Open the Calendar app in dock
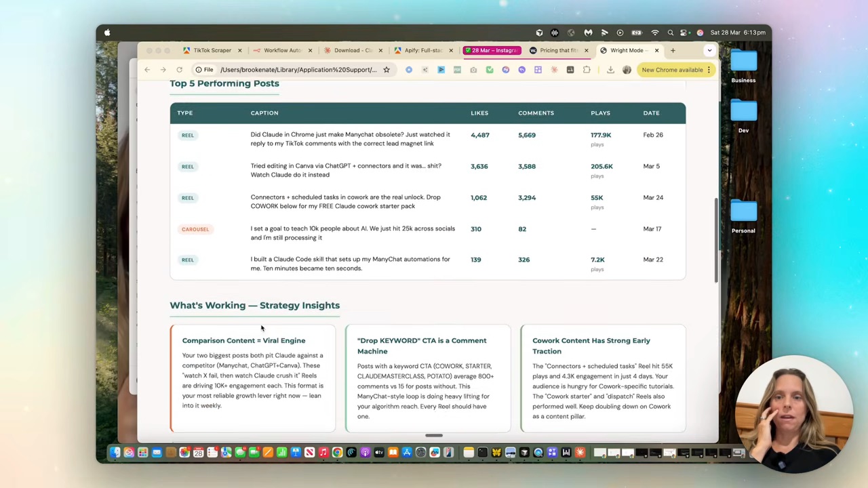The height and width of the screenshot is (488, 868). point(198,453)
